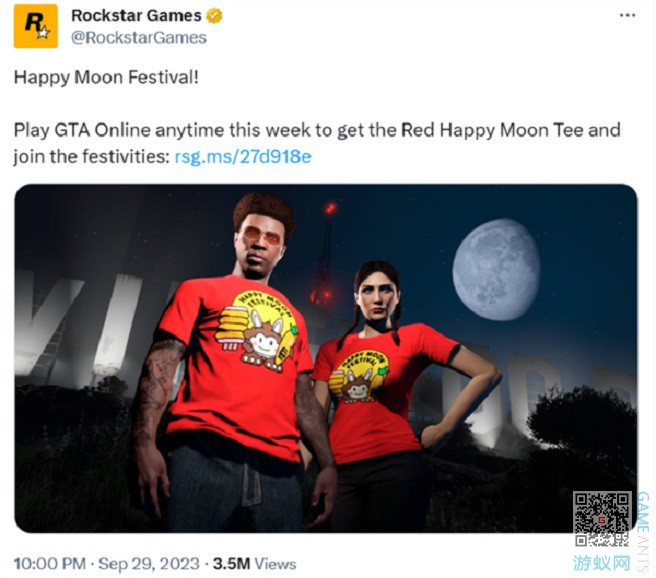Click the moon in the tweet image

[496, 270]
